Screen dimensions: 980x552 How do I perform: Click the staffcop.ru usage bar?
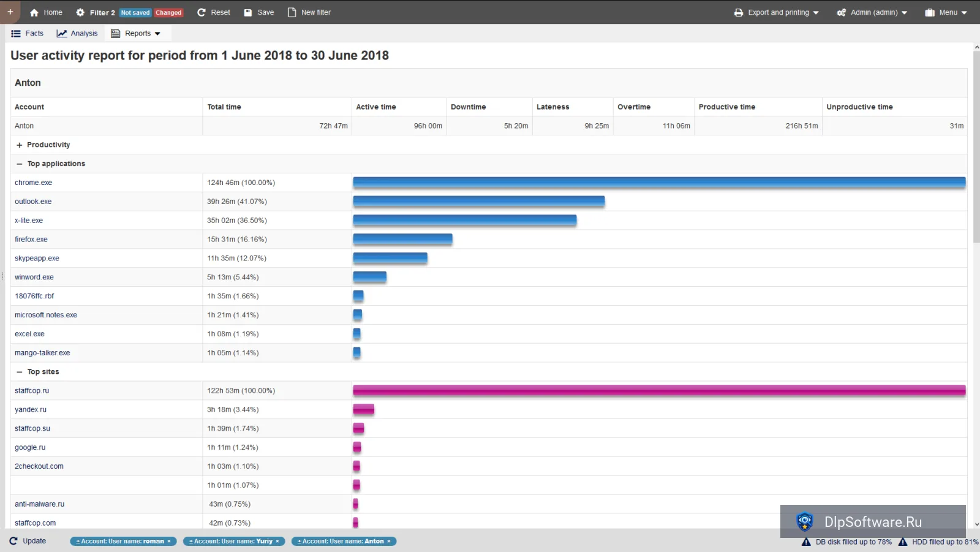point(659,390)
